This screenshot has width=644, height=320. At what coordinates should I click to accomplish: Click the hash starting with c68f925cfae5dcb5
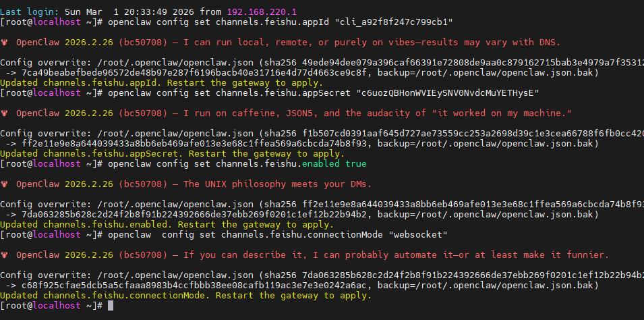click(195, 286)
